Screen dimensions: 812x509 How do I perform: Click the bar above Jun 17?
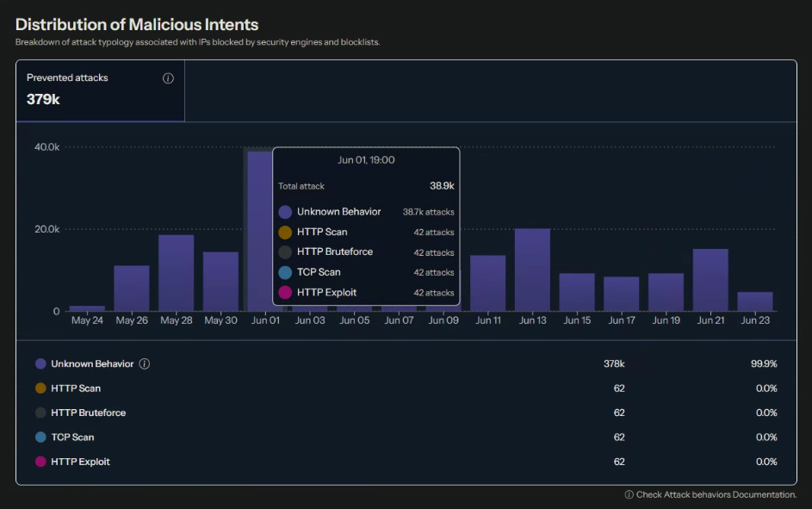pos(622,294)
